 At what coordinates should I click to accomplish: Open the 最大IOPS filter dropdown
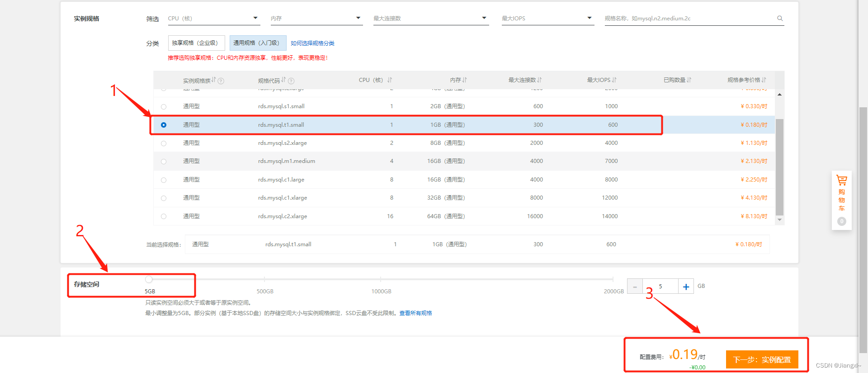click(548, 19)
